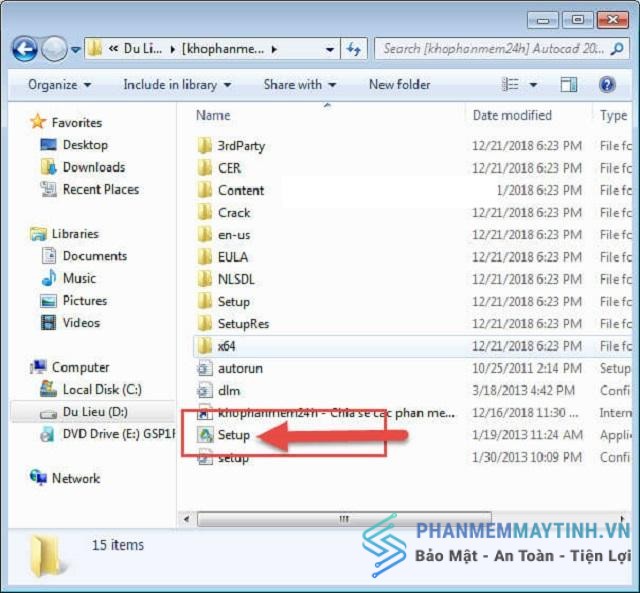
Task: Select the x64 folder icon
Action: [204, 346]
